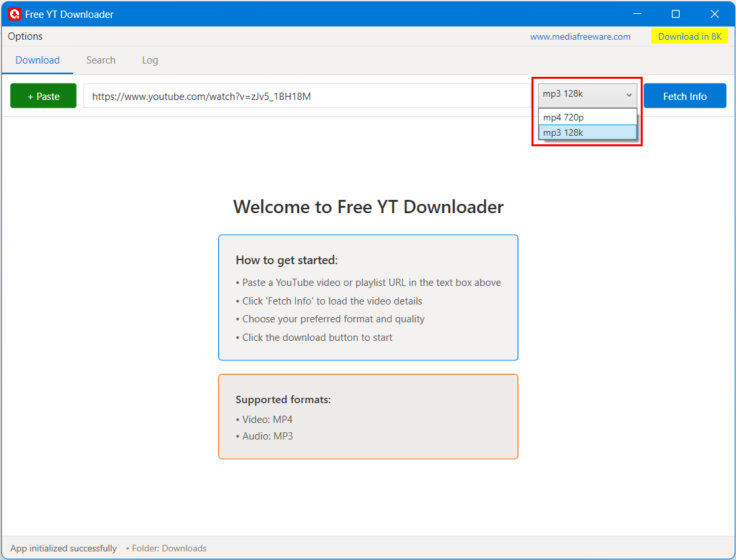
Task: Click the Free YT Downloader app icon
Action: click(x=12, y=13)
